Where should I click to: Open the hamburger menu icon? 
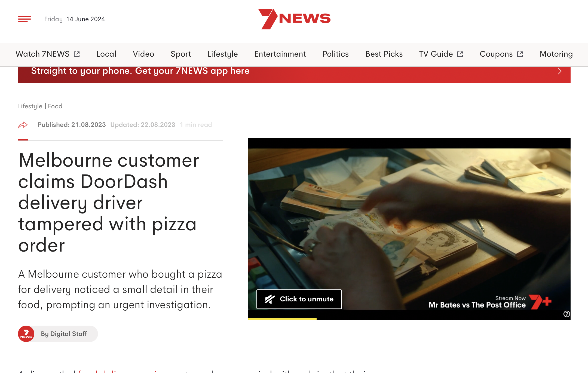point(24,19)
